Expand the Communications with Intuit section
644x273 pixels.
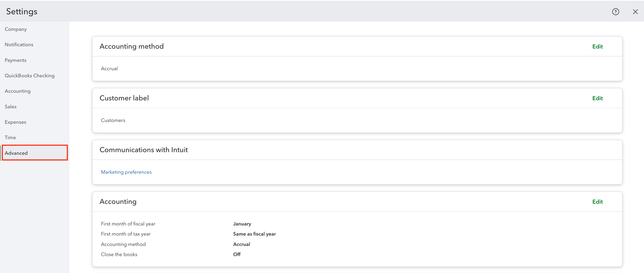[x=144, y=150]
